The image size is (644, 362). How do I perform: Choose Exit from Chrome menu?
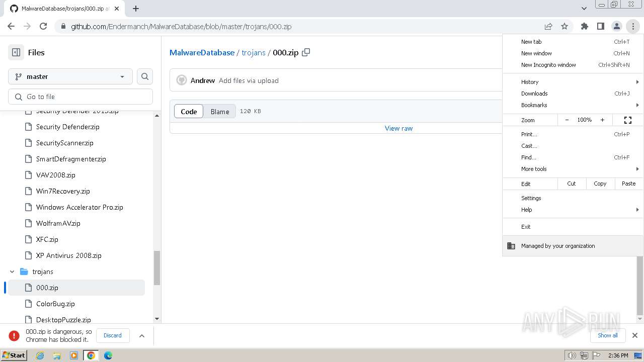573,227
